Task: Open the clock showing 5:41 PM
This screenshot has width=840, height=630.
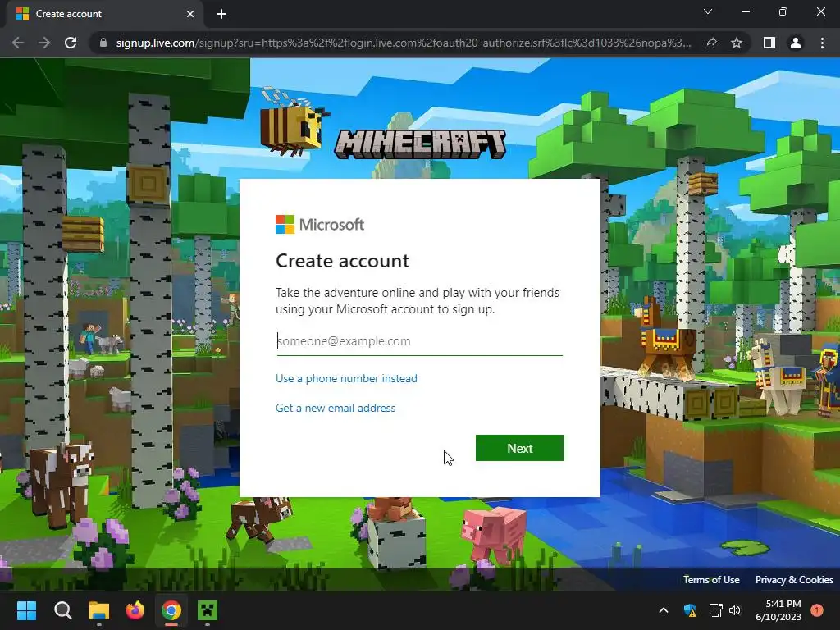Action: (778, 610)
